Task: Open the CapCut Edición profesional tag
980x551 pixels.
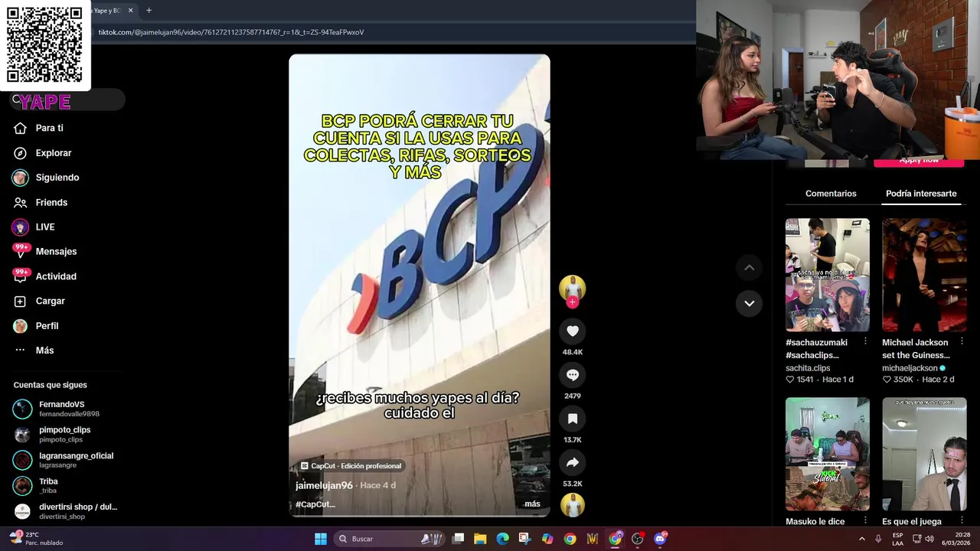Action: point(351,465)
